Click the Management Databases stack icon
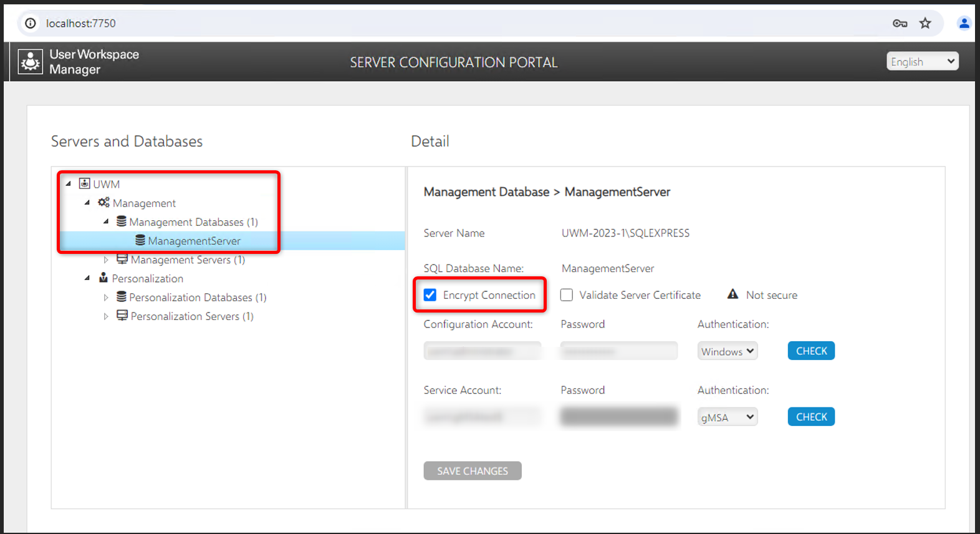 (122, 221)
